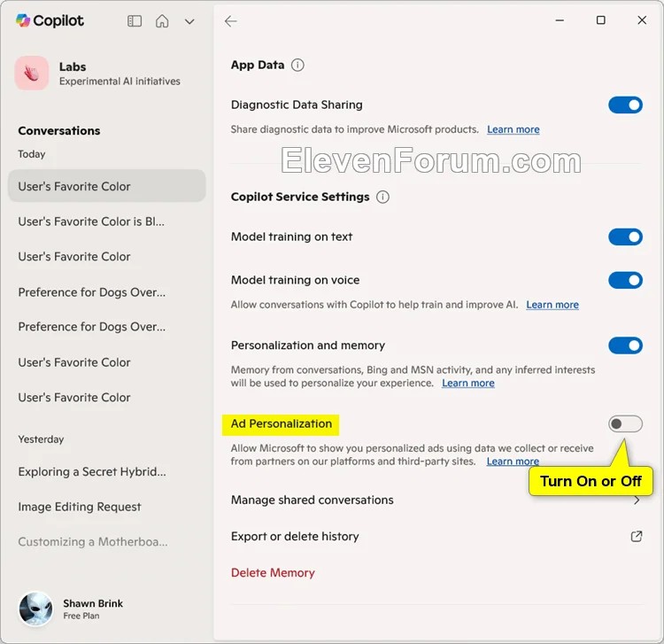Disable Model training on voice
Image resolution: width=664 pixels, height=644 pixels.
625,280
